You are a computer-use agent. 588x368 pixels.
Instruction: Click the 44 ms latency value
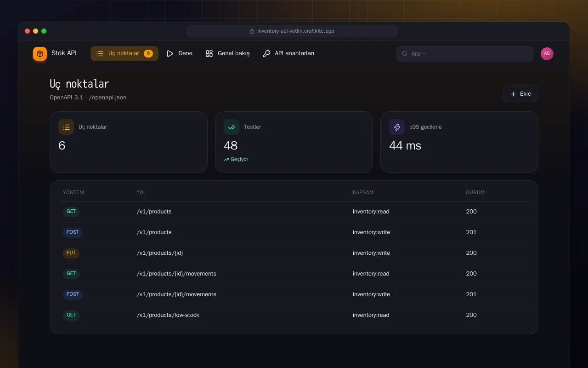coord(405,145)
